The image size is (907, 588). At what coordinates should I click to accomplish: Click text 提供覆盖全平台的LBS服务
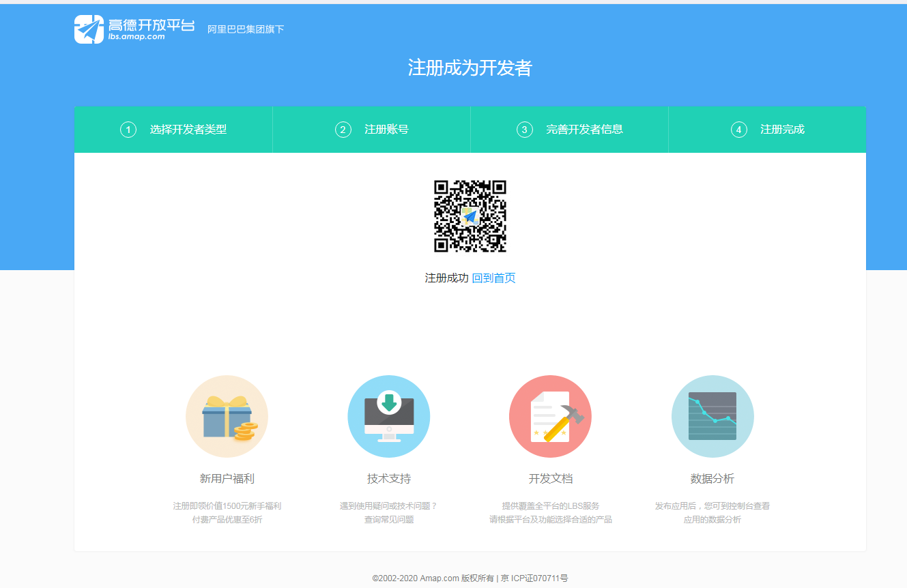point(551,506)
